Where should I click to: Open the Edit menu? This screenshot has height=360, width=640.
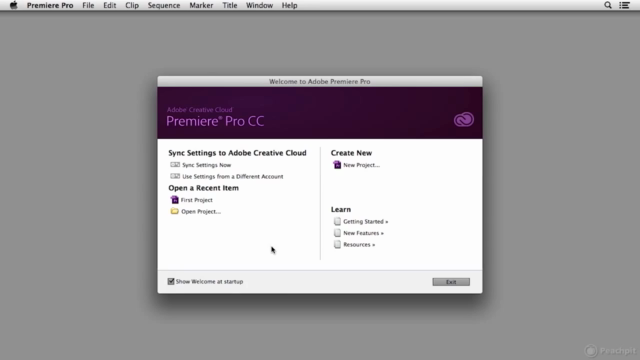109,5
